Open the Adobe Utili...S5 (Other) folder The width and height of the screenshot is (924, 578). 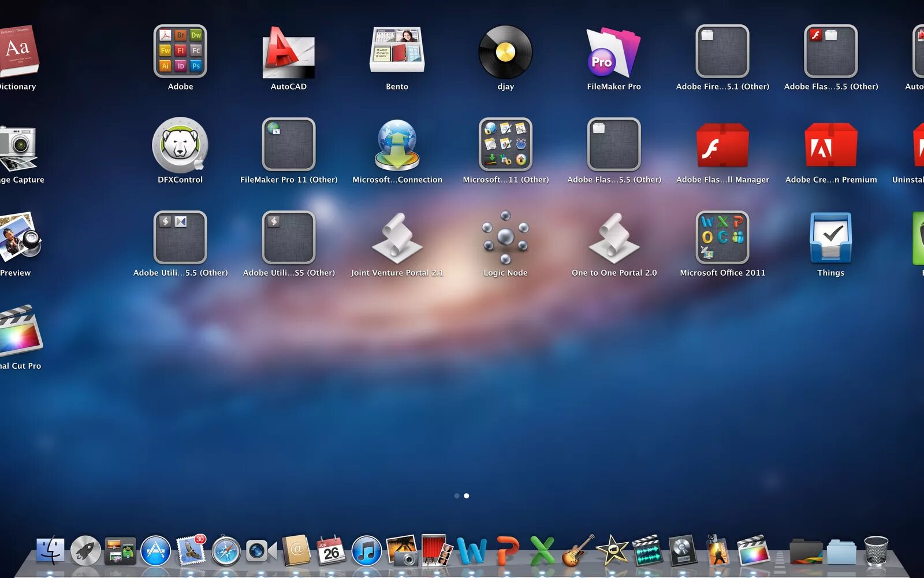point(289,238)
